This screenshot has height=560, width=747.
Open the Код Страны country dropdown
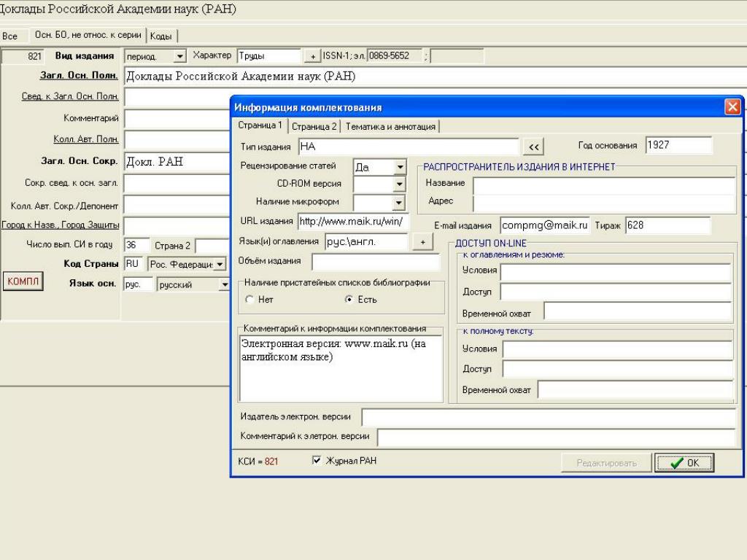click(220, 264)
